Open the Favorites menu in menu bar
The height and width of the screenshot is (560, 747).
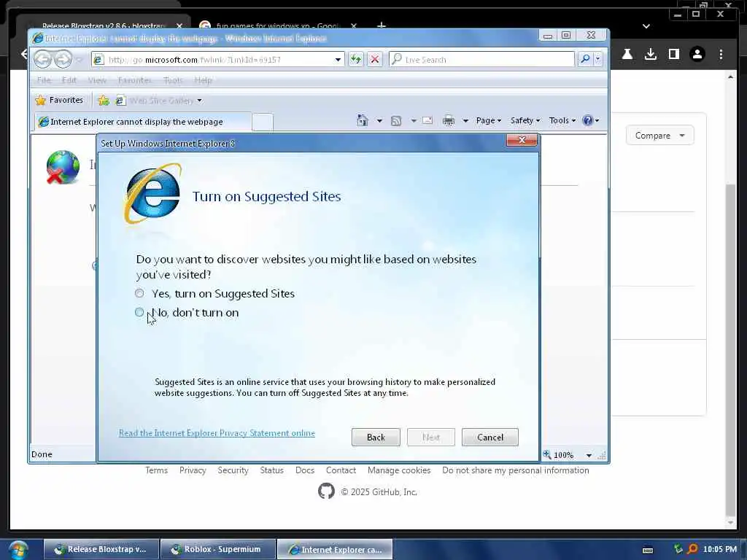click(135, 80)
